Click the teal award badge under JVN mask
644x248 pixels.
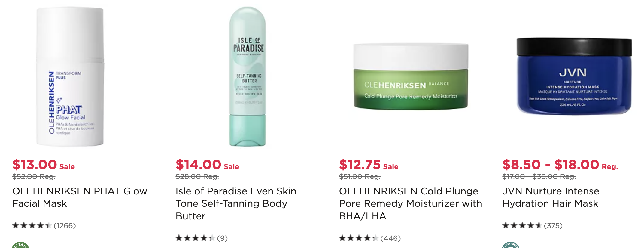511,245
